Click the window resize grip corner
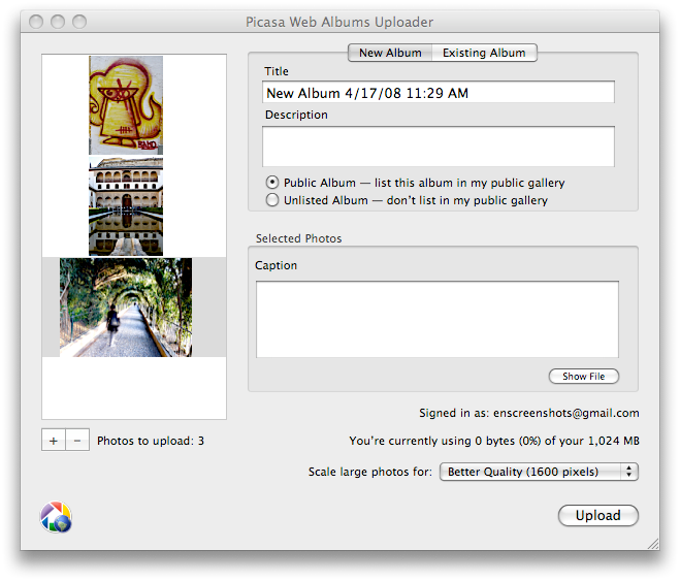Screen dimensions: 680x581 [x=653, y=544]
